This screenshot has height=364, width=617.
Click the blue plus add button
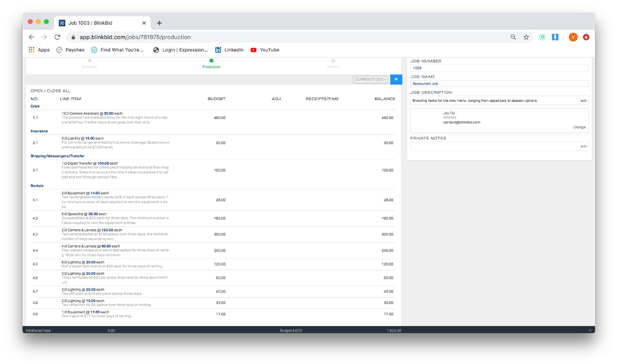click(397, 79)
